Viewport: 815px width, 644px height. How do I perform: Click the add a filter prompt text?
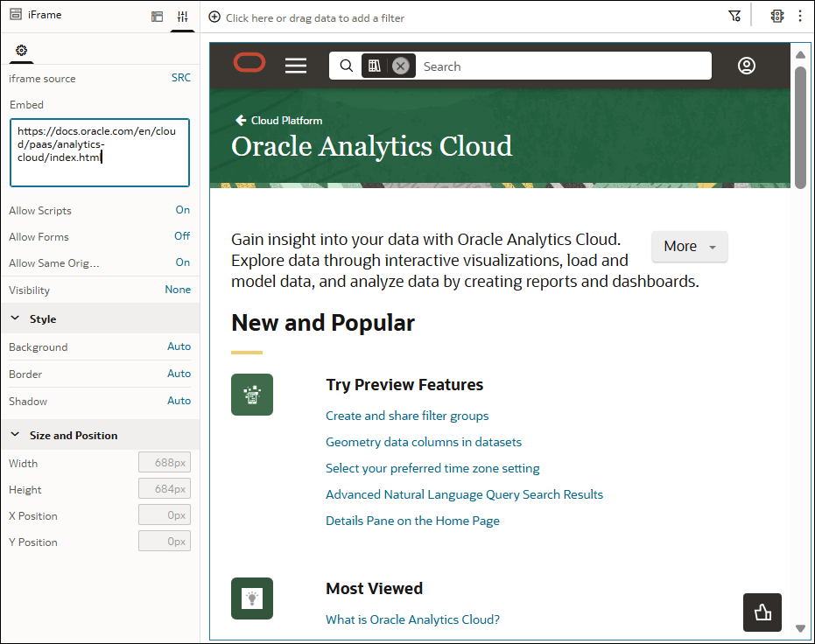tap(315, 18)
